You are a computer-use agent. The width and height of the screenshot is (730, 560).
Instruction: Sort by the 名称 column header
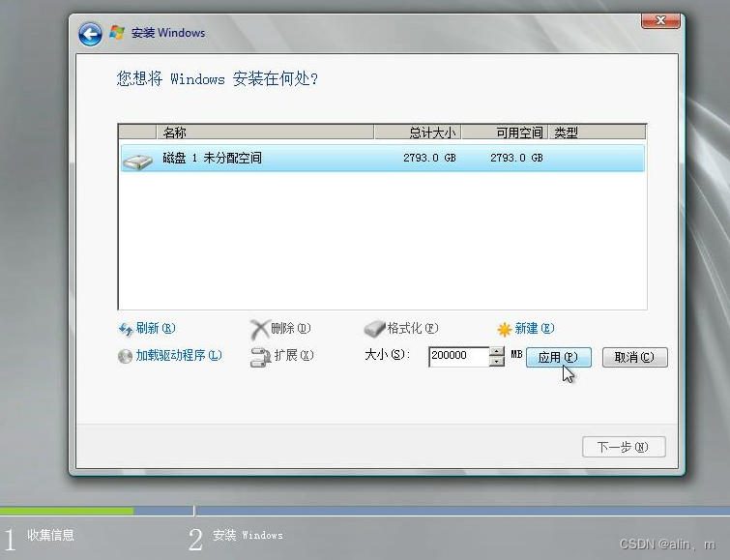click(265, 133)
